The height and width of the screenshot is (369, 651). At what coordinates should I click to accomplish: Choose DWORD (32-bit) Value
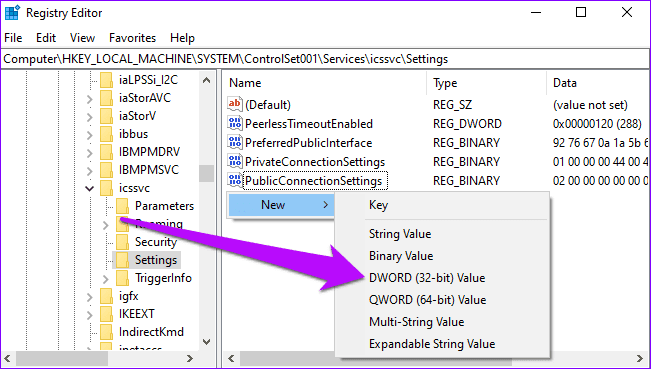[x=427, y=278]
